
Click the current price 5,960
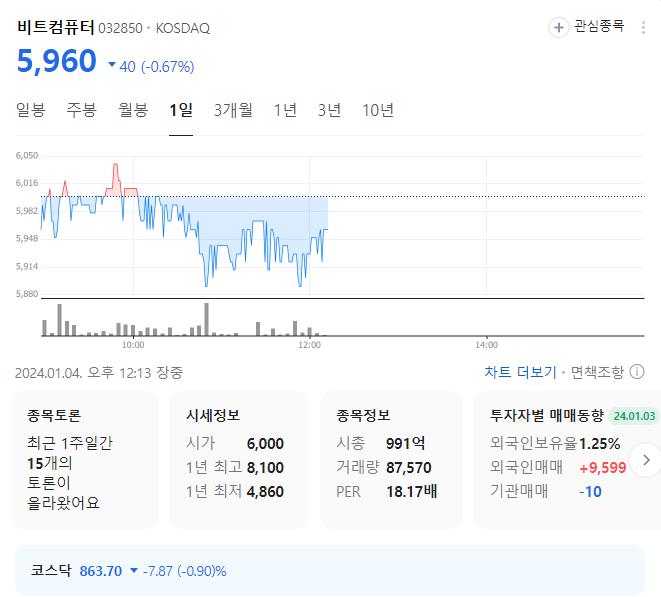point(57,61)
